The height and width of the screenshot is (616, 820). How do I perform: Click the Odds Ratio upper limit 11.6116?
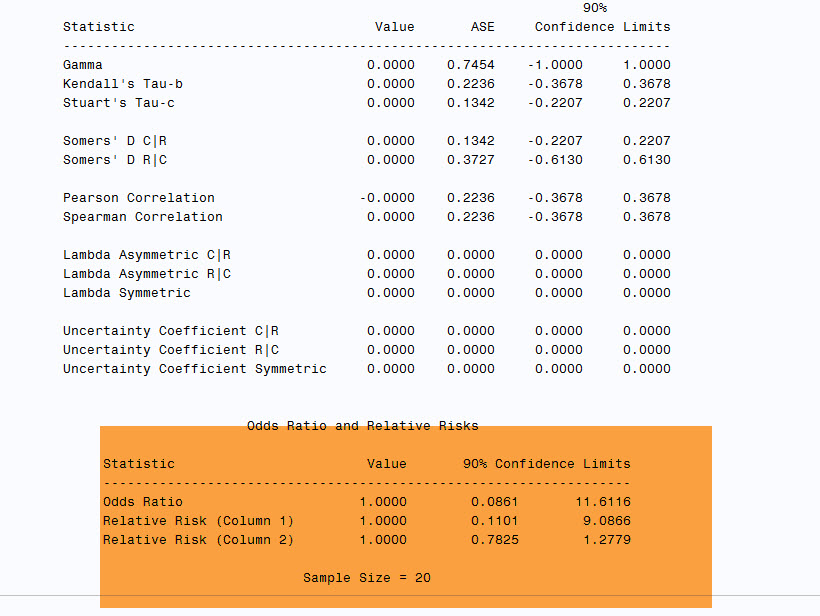[603, 502]
